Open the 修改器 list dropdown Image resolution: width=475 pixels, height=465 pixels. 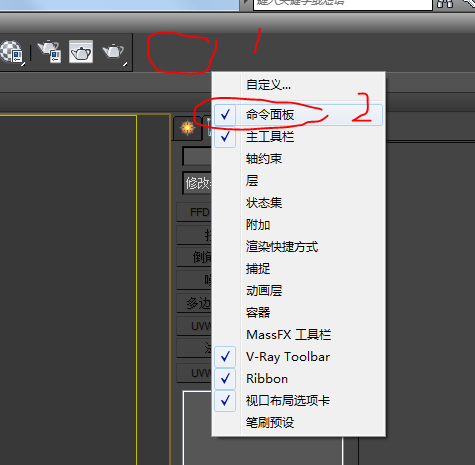[197, 183]
